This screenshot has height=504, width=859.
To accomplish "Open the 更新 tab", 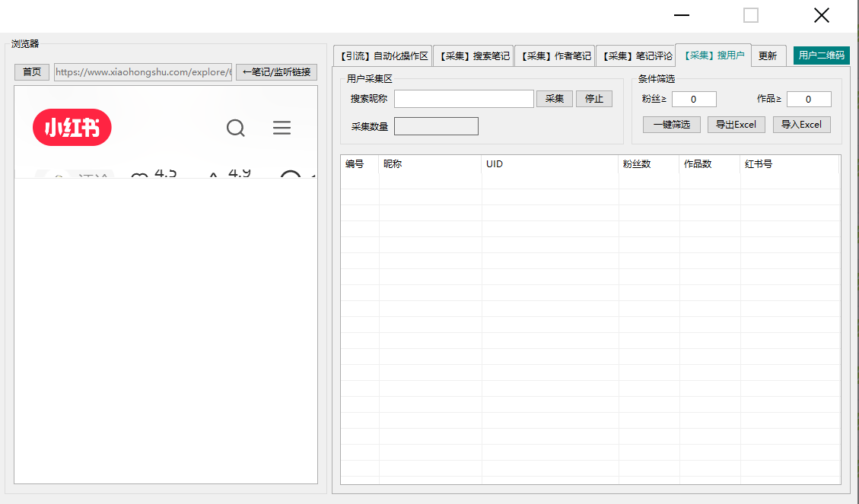I will point(768,55).
